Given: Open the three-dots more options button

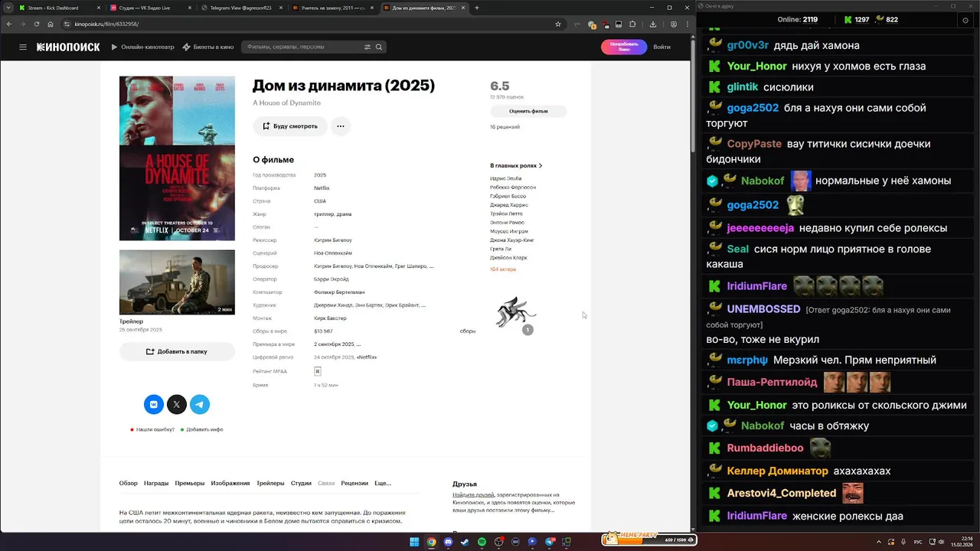Looking at the screenshot, I should 341,126.
